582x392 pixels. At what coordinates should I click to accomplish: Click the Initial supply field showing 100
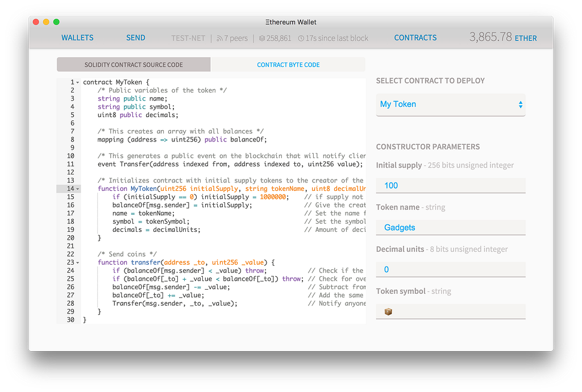(x=451, y=185)
